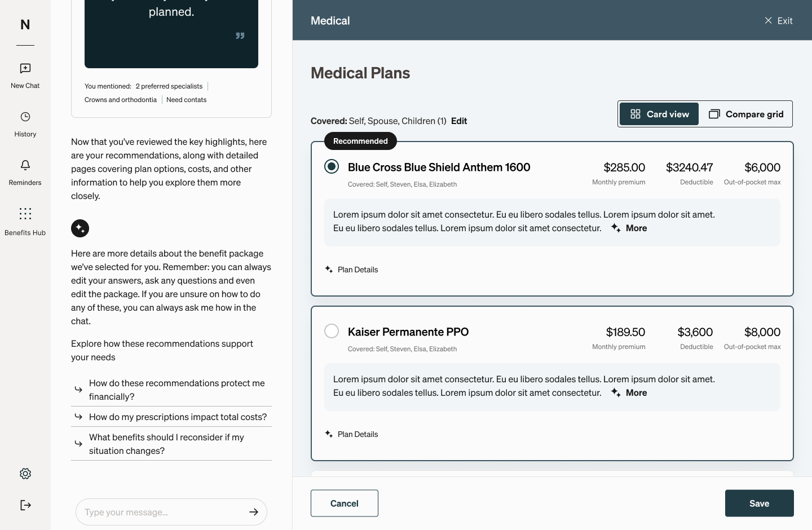812x530 pixels.
Task: Click the $285.00 monthly premium value
Action: click(x=624, y=167)
